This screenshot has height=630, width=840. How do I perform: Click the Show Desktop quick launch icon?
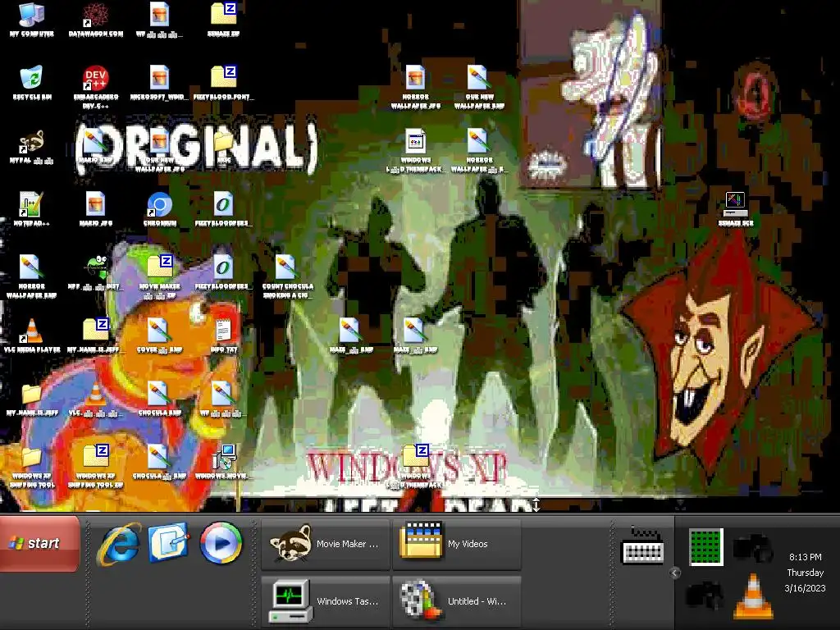coord(168,543)
